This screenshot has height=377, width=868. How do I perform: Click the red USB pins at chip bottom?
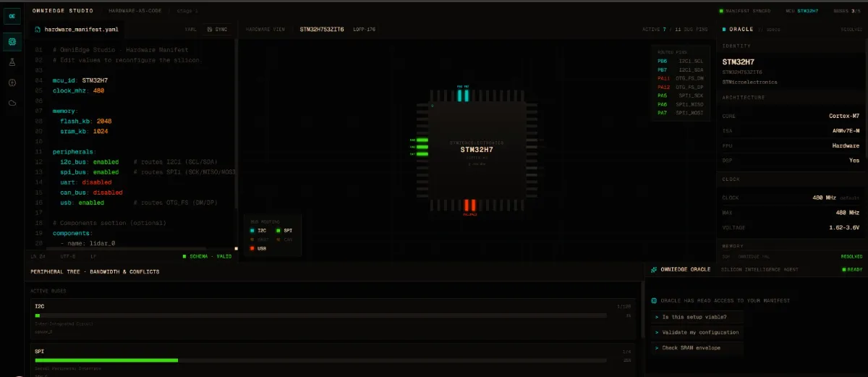coord(469,206)
